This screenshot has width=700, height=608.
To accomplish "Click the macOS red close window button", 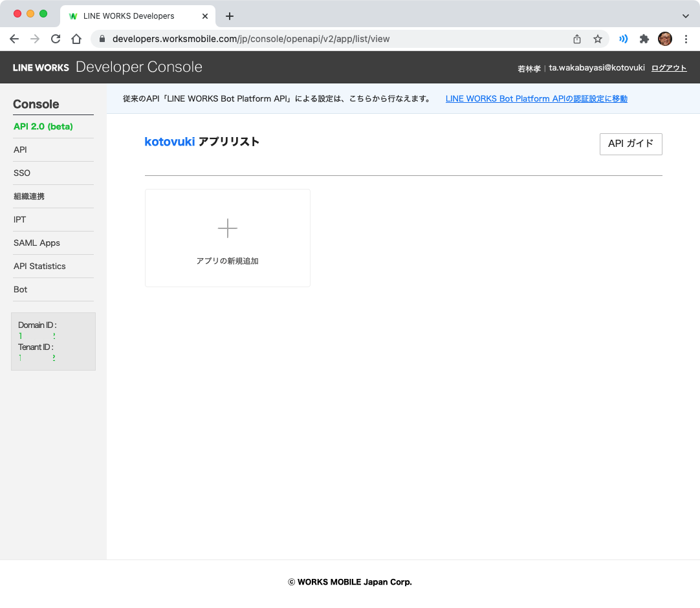I will [17, 14].
